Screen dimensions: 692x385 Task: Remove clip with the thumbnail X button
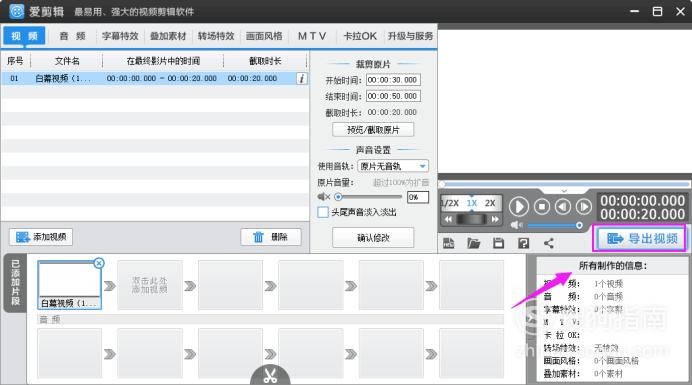(99, 263)
